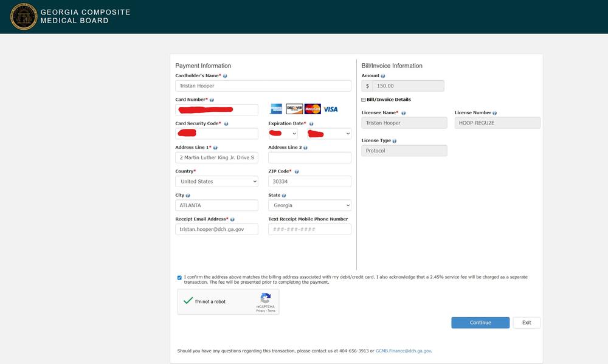Collapse the Bill/Invoice Details section
This screenshot has height=364, width=608.
click(364, 100)
